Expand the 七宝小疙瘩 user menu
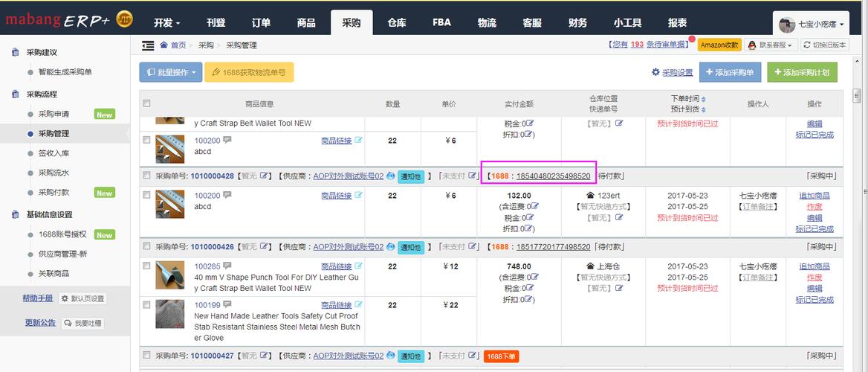The width and height of the screenshot is (868, 372). 811,25
